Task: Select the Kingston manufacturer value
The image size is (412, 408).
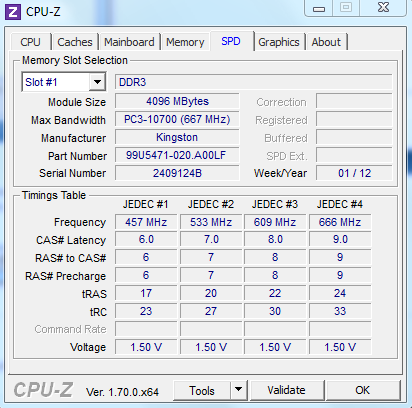Action: point(177,137)
